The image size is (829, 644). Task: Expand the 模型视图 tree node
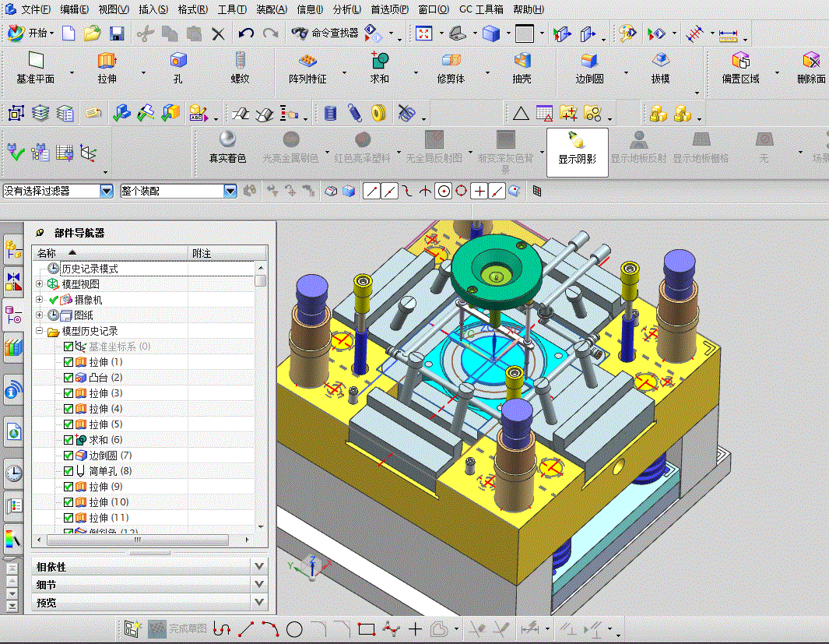tap(39, 284)
